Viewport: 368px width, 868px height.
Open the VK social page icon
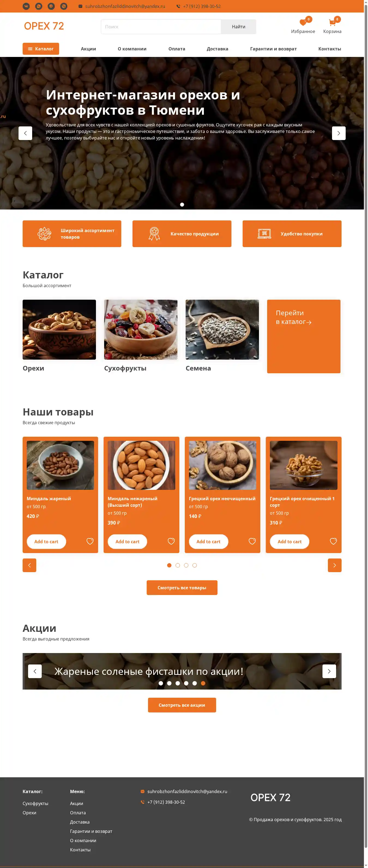pyautogui.click(x=26, y=6)
